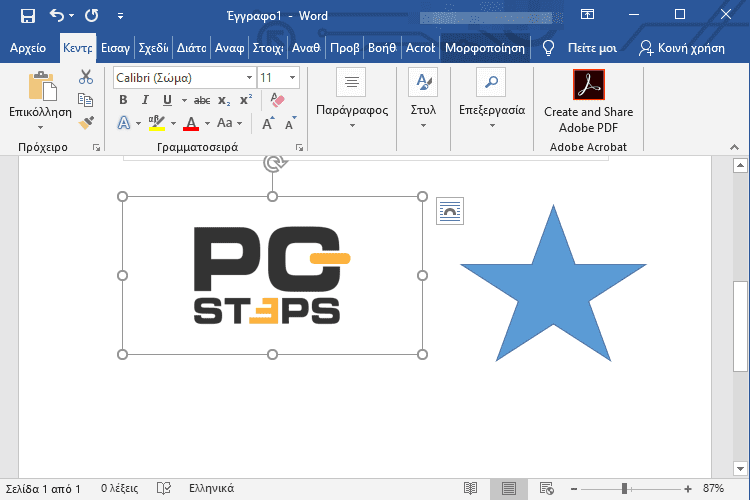
Task: Click Create and Share Adobe PDF
Action: click(588, 101)
